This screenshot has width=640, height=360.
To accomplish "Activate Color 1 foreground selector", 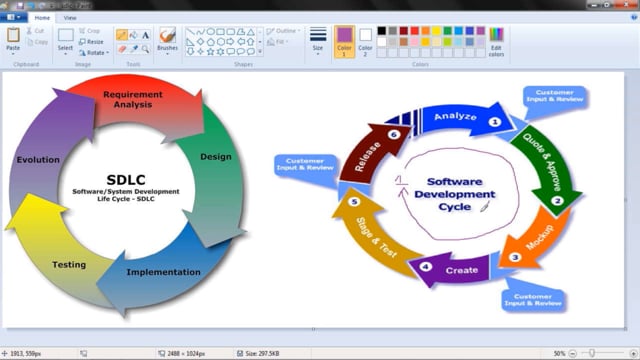I will pos(344,42).
